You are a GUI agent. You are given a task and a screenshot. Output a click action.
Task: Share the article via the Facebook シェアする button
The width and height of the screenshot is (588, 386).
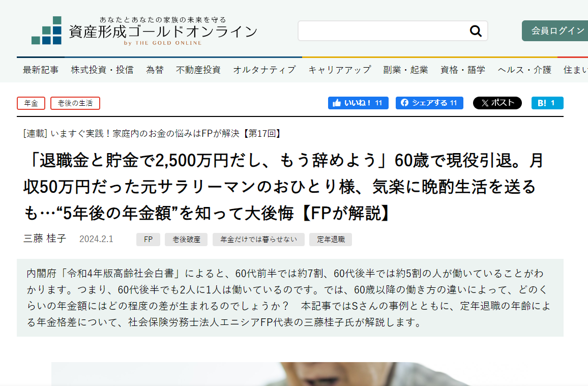[429, 103]
